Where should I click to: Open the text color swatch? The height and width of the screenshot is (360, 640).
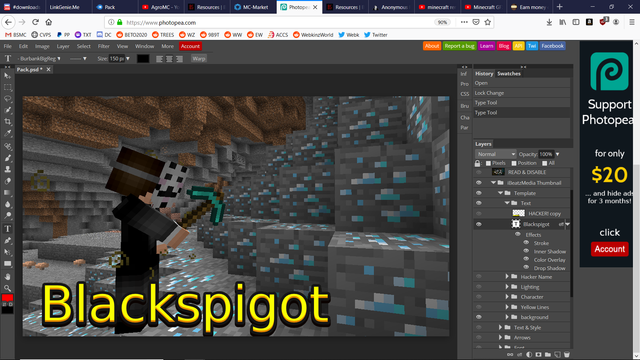pos(143,59)
